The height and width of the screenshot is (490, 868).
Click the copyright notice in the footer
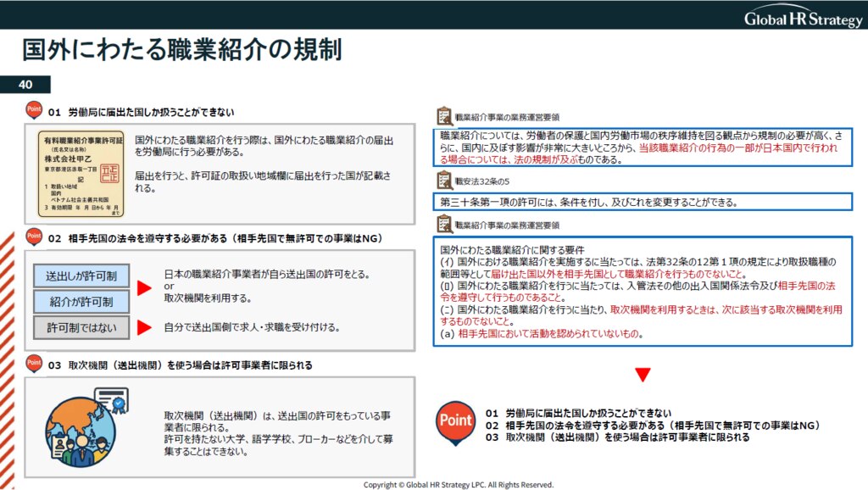(x=458, y=484)
